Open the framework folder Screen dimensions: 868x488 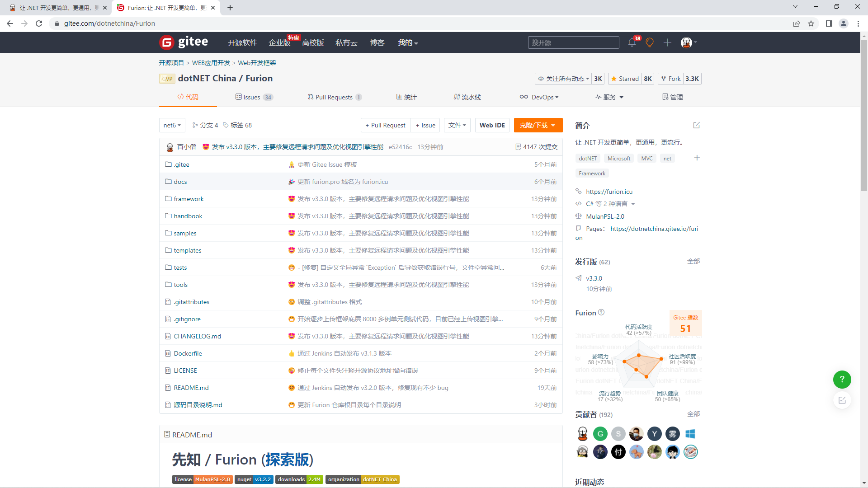(189, 199)
